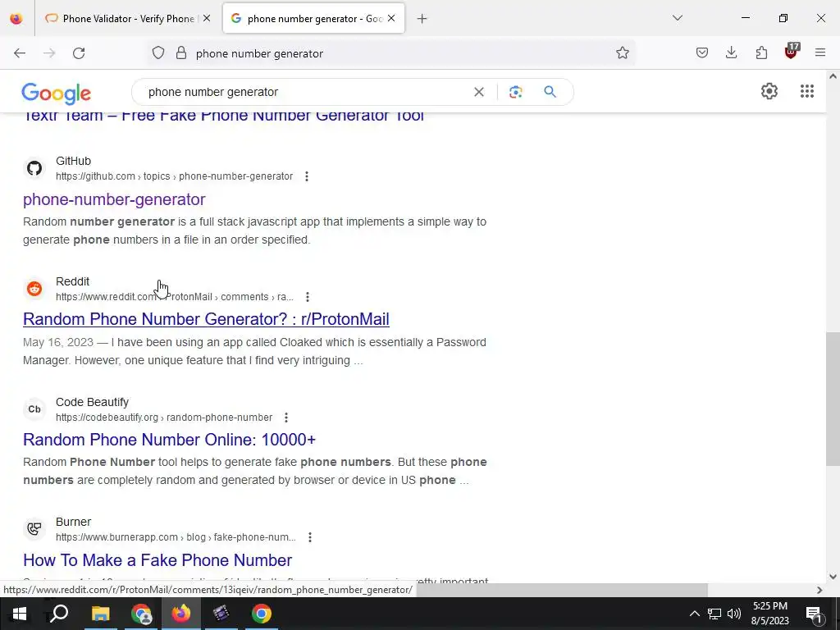Open Google Chrome from the taskbar
The height and width of the screenshot is (630, 840).
click(x=262, y=614)
